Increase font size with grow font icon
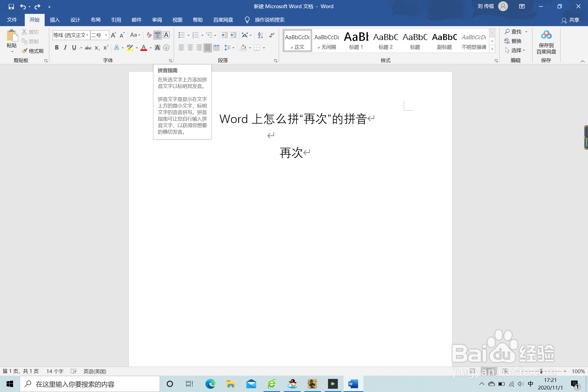This screenshot has width=588, height=392. click(114, 35)
